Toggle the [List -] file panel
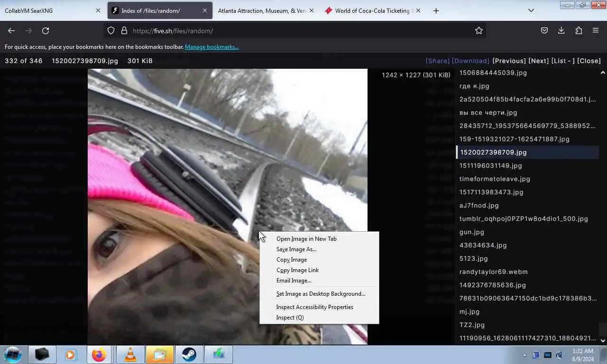Viewport: 607px width, 364px height. (563, 61)
